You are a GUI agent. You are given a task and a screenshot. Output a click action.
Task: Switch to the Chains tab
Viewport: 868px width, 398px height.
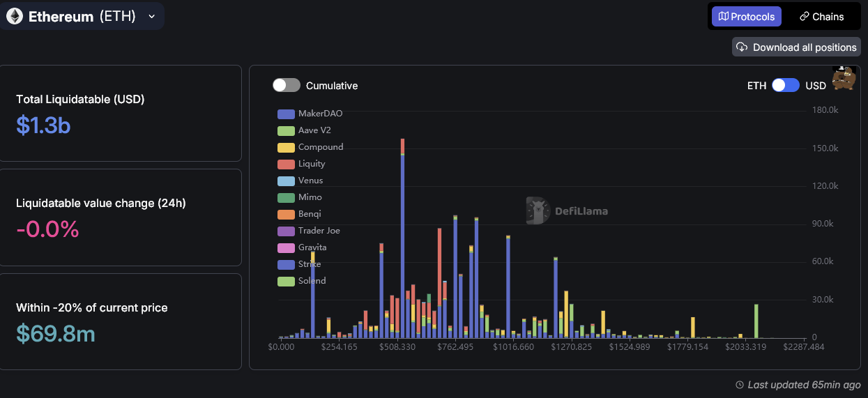click(821, 17)
